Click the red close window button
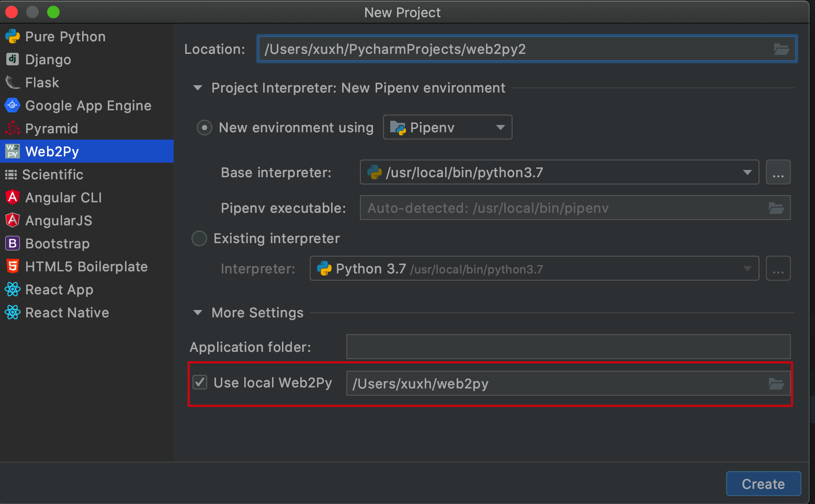 (x=12, y=12)
